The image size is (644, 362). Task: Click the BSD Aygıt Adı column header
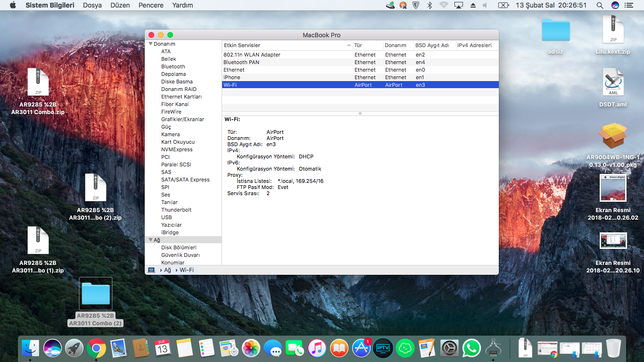coord(432,45)
